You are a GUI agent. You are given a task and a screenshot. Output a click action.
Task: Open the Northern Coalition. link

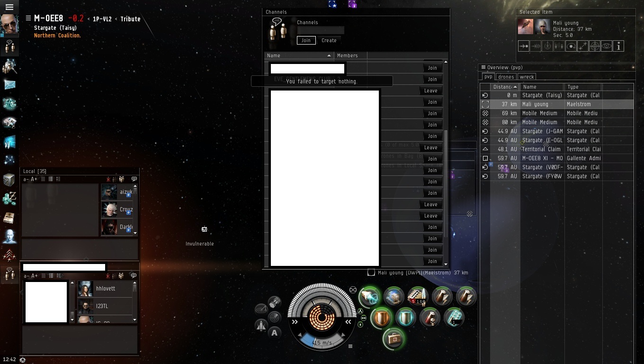tap(57, 36)
